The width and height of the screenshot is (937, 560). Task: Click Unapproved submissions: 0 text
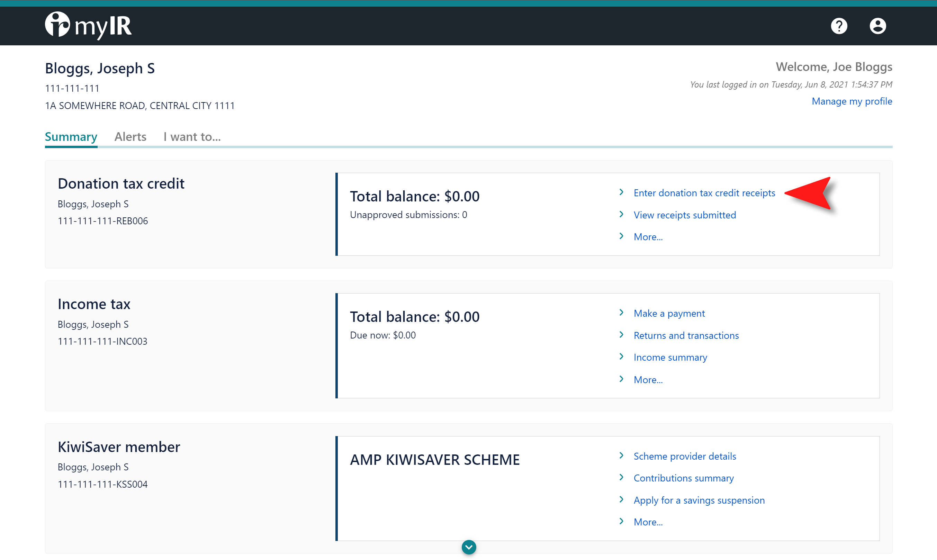(x=408, y=215)
